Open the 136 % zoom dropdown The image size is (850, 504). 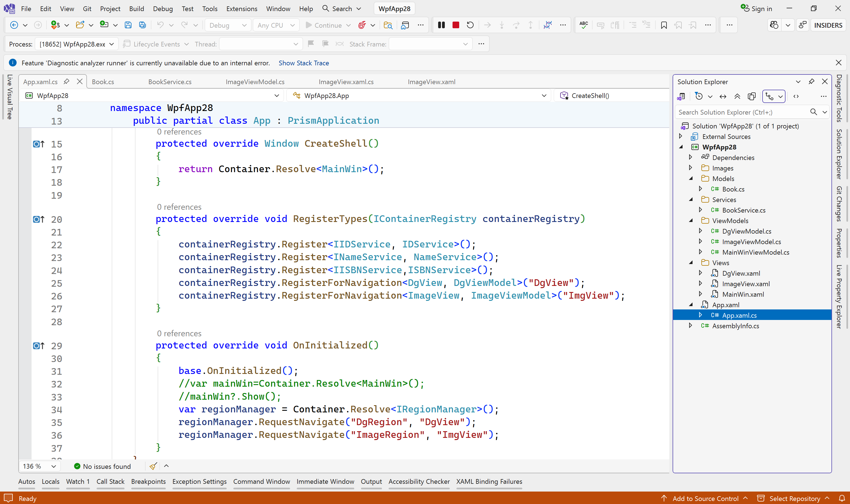[53, 466]
